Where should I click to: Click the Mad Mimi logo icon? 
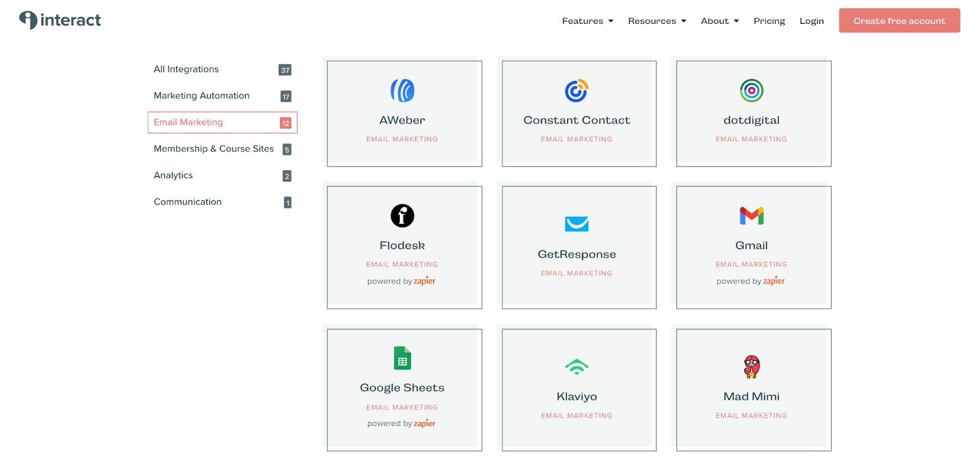click(752, 367)
